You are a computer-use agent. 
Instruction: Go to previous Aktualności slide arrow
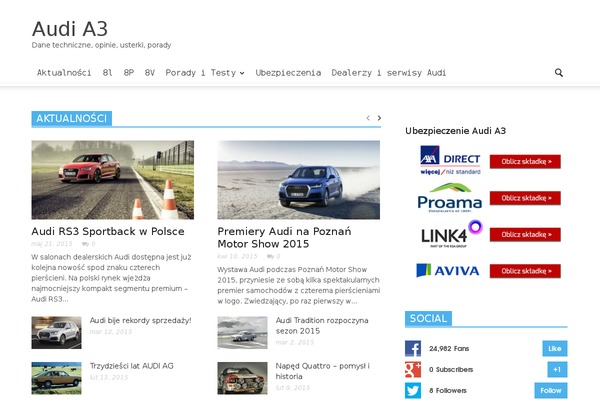tap(367, 118)
